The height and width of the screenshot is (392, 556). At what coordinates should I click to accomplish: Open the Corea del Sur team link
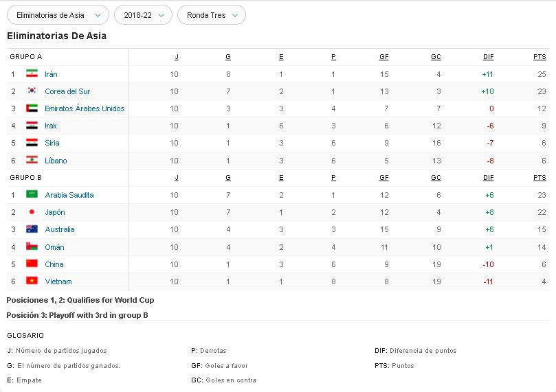[x=67, y=91]
